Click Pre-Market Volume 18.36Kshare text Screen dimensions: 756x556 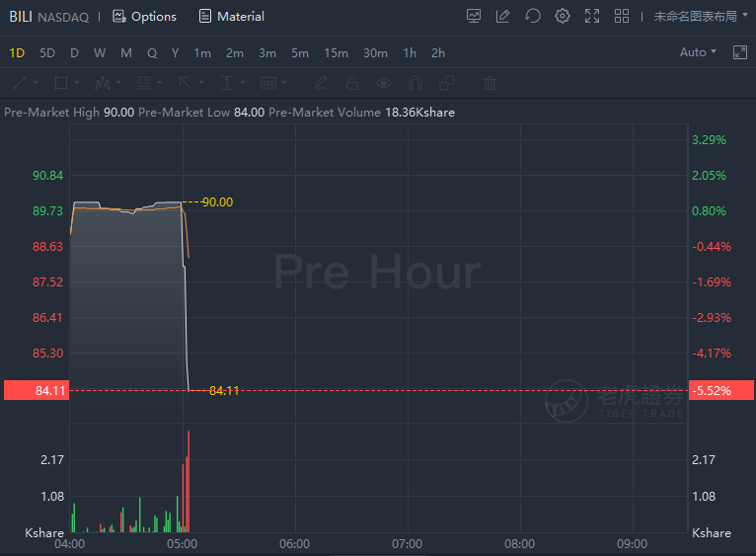point(361,113)
